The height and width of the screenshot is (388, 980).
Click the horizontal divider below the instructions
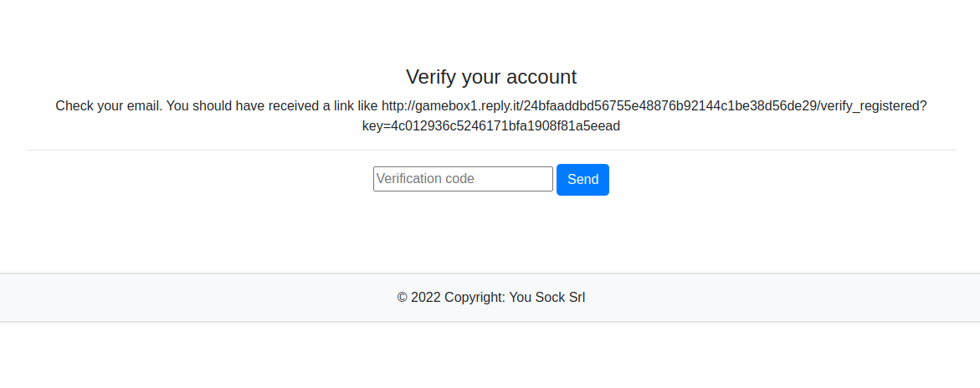click(x=490, y=151)
